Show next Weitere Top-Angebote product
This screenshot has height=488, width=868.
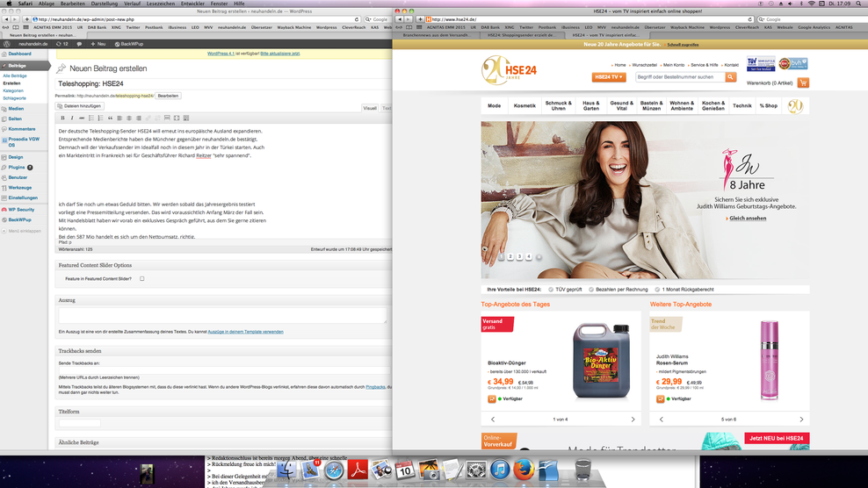[x=801, y=420]
